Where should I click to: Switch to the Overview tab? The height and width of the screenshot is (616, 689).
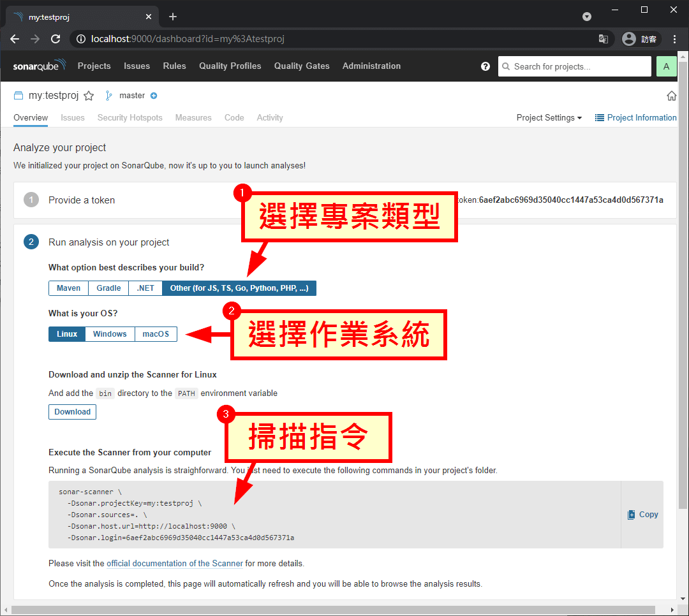31,118
